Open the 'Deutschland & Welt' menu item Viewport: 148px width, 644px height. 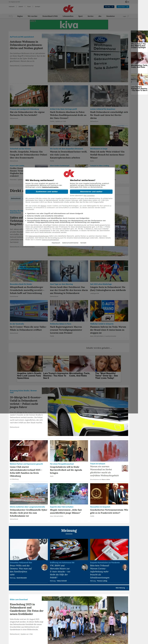click(50, 16)
